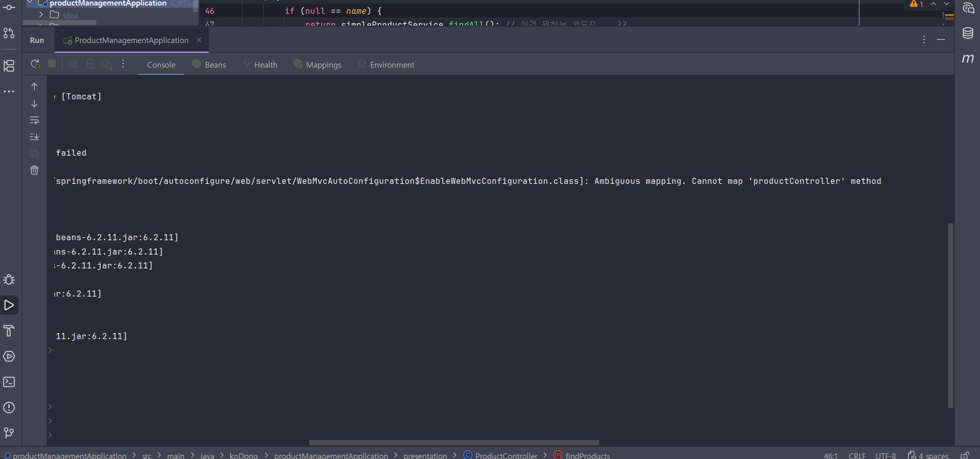Go to previous highlighted error arrow
The height and width of the screenshot is (459, 980).
[933, 4]
